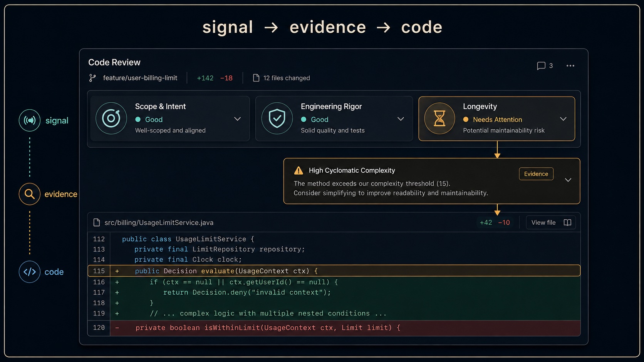Expand the Engineering Rigor card chevron
Image resolution: width=644 pixels, height=362 pixels.
(x=401, y=119)
